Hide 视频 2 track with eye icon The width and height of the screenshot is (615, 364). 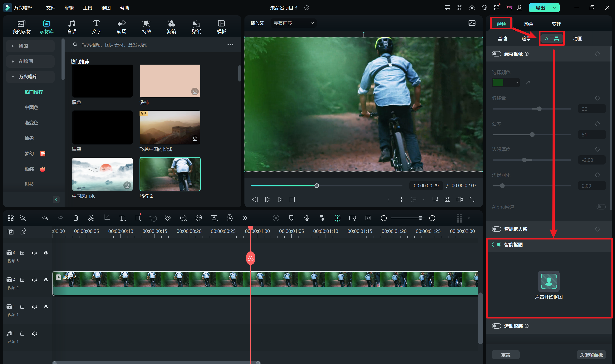(46, 280)
